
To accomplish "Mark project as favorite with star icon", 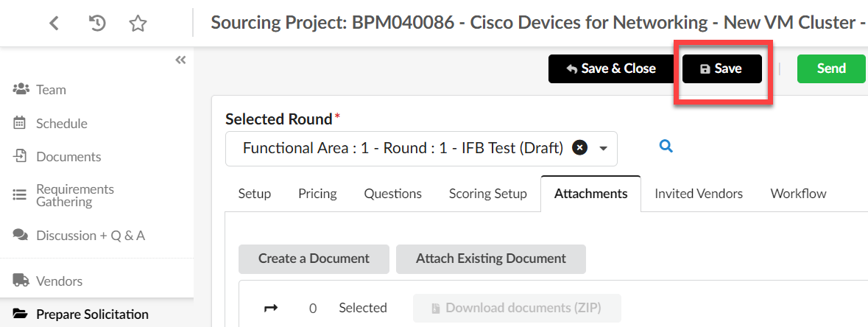I will click(x=137, y=24).
